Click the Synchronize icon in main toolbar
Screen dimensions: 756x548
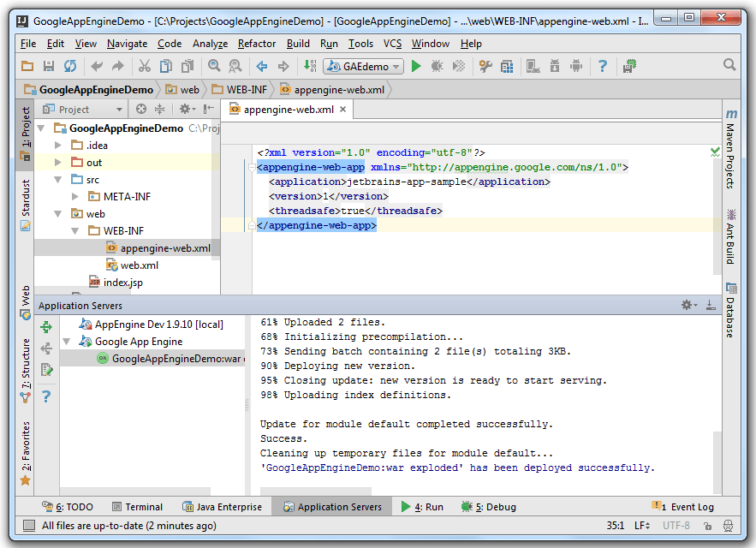click(70, 66)
